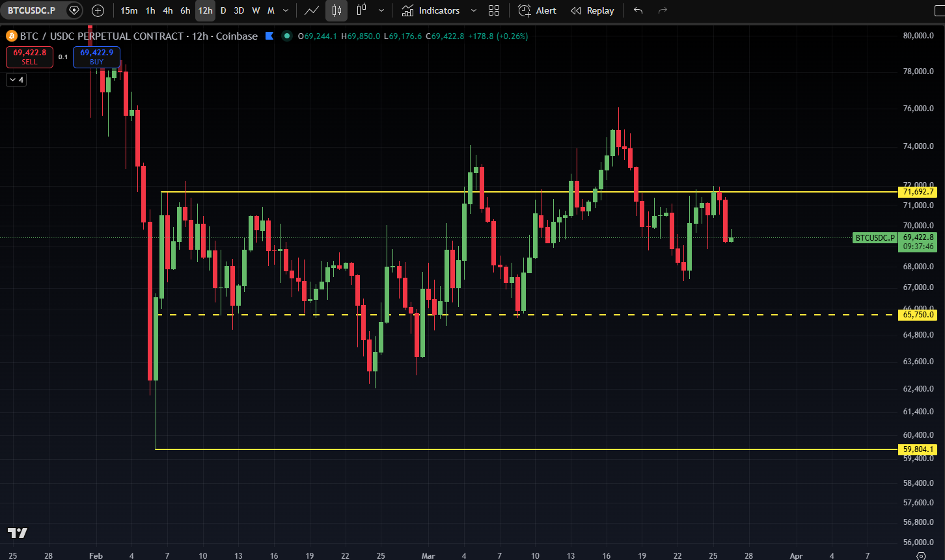Click the TradingView logo in bottom-left corner
Image resolution: width=945 pixels, height=560 pixels.
pos(18,533)
